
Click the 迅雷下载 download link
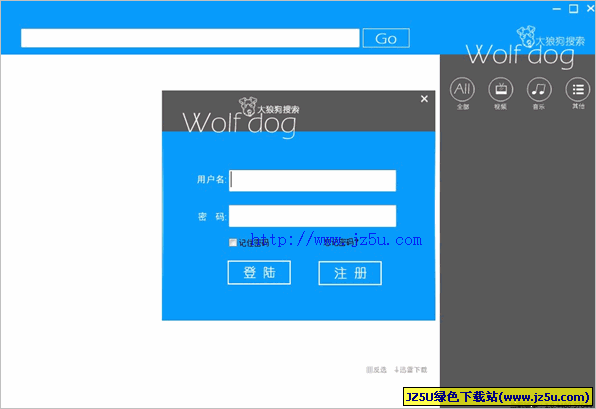tap(411, 369)
